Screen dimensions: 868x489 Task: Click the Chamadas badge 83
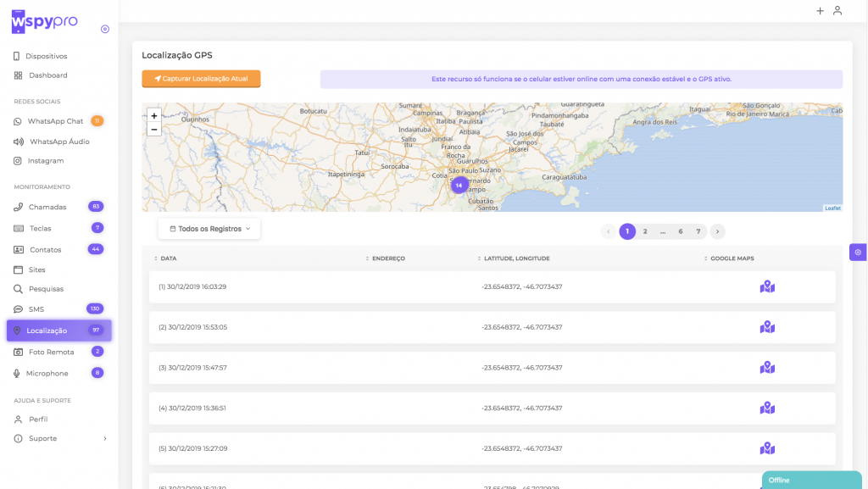click(96, 206)
